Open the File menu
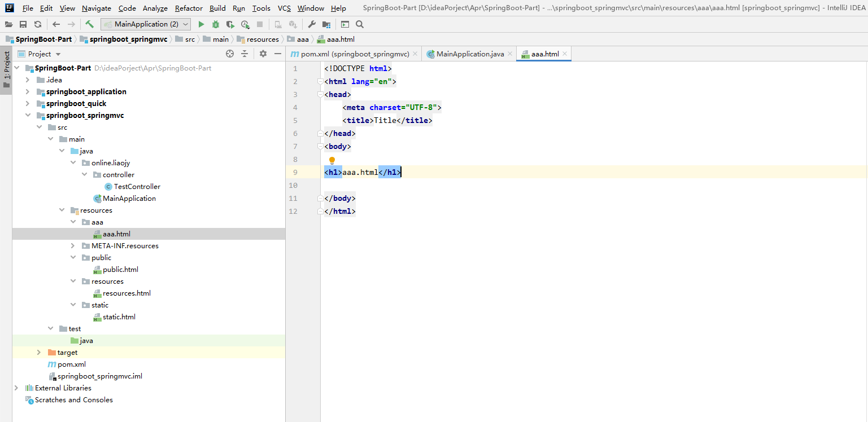 [x=28, y=8]
